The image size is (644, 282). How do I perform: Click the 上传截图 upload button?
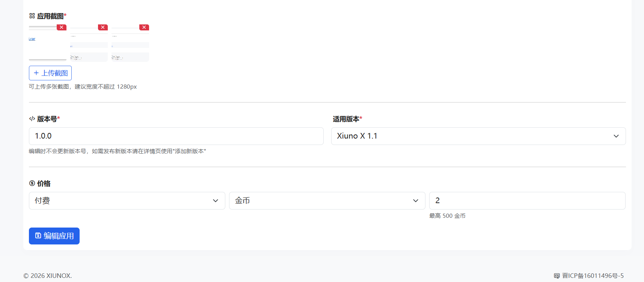tap(50, 73)
